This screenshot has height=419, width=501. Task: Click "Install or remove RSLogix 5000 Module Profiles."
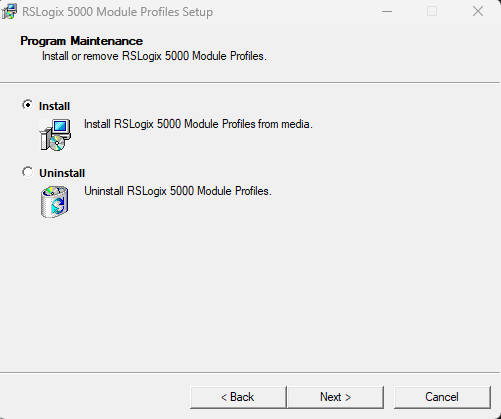(x=154, y=56)
